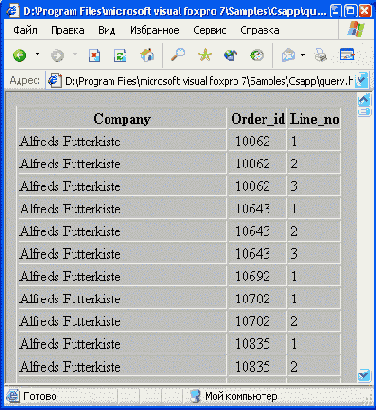Open the Правка menu

pyautogui.click(x=68, y=30)
